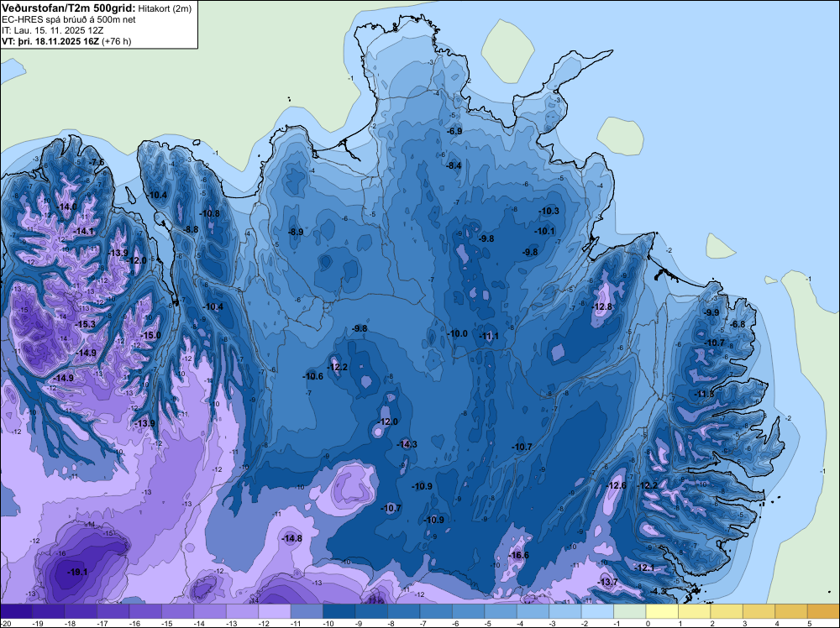
Task: Click the -10.8 temperature value
Action: (x=209, y=213)
